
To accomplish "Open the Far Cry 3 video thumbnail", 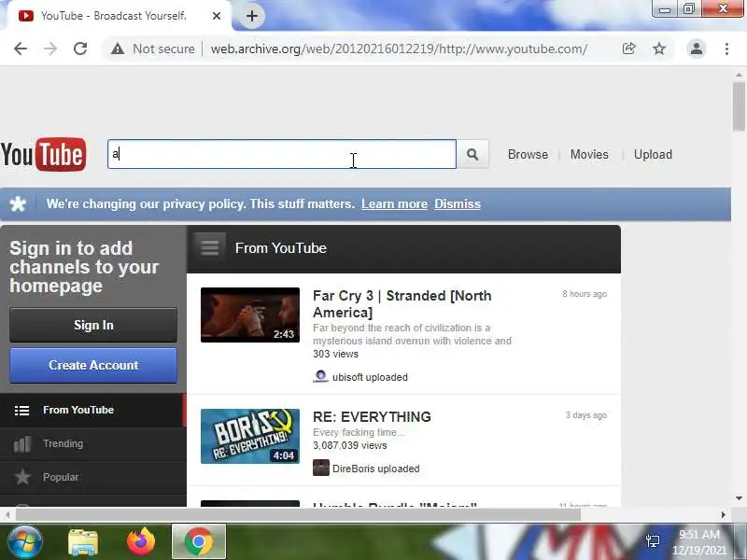I will click(x=250, y=315).
